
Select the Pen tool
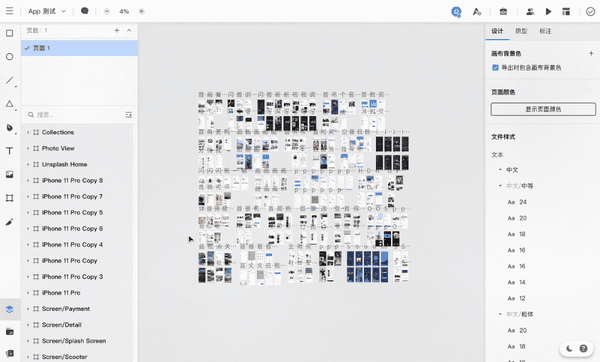(x=10, y=127)
